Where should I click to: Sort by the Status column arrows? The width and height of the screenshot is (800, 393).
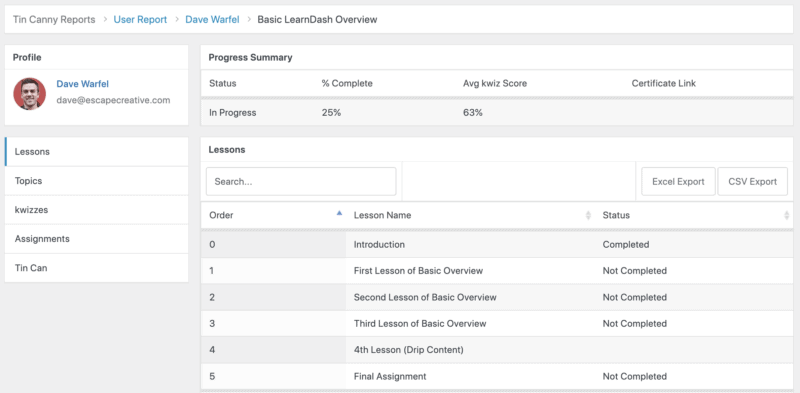(786, 215)
